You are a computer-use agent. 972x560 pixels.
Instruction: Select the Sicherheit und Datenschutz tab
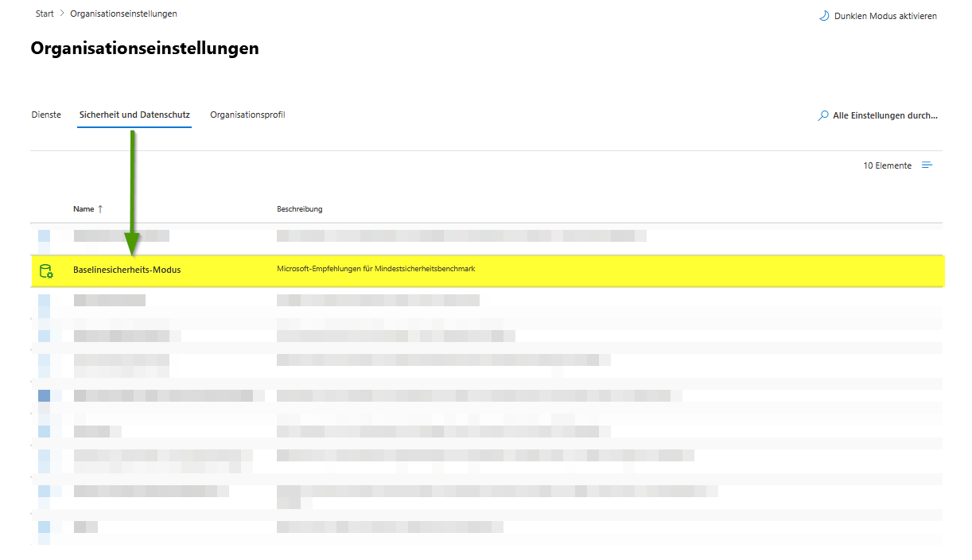coord(134,115)
